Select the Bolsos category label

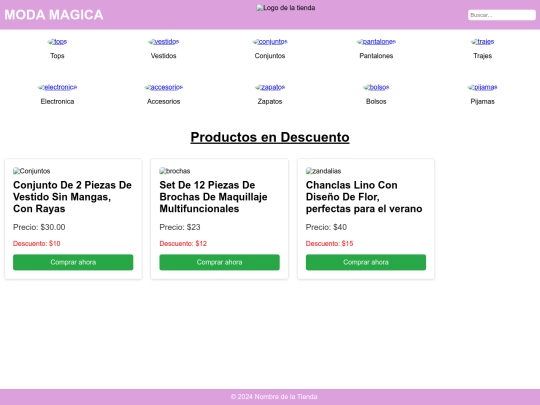(376, 102)
